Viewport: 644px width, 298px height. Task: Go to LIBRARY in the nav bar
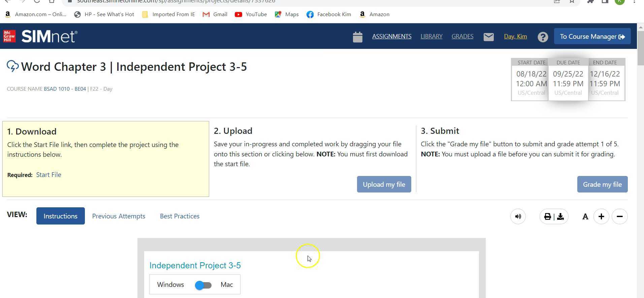(x=431, y=36)
